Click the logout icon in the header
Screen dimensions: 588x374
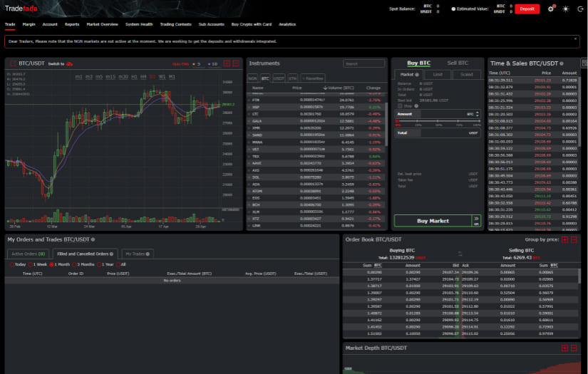pos(580,9)
